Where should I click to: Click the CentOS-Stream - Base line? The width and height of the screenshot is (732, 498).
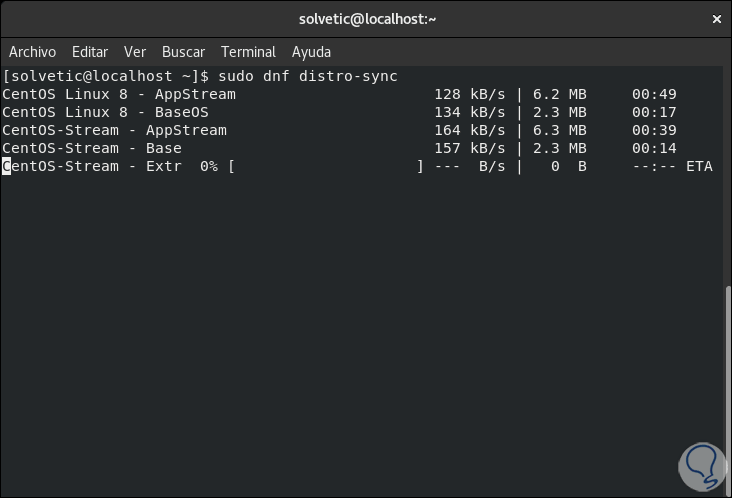coord(92,148)
